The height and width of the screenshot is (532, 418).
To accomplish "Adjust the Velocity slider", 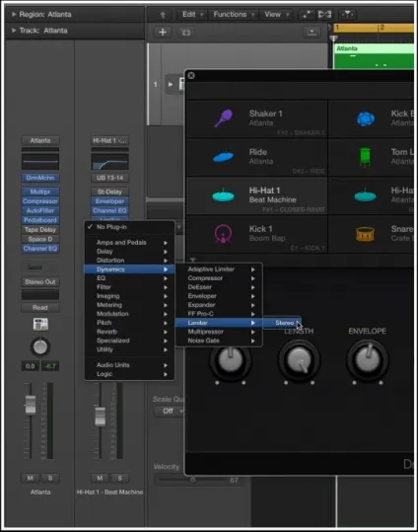I will (x=192, y=480).
